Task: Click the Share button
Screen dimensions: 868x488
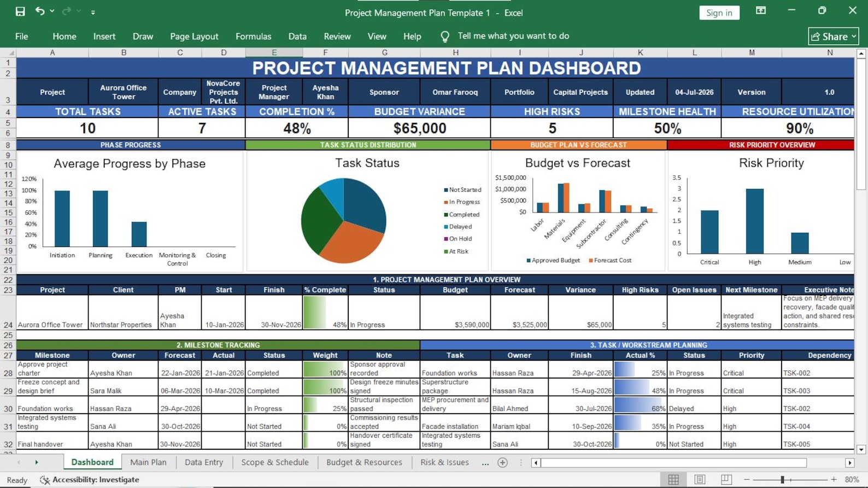Action: tap(834, 36)
